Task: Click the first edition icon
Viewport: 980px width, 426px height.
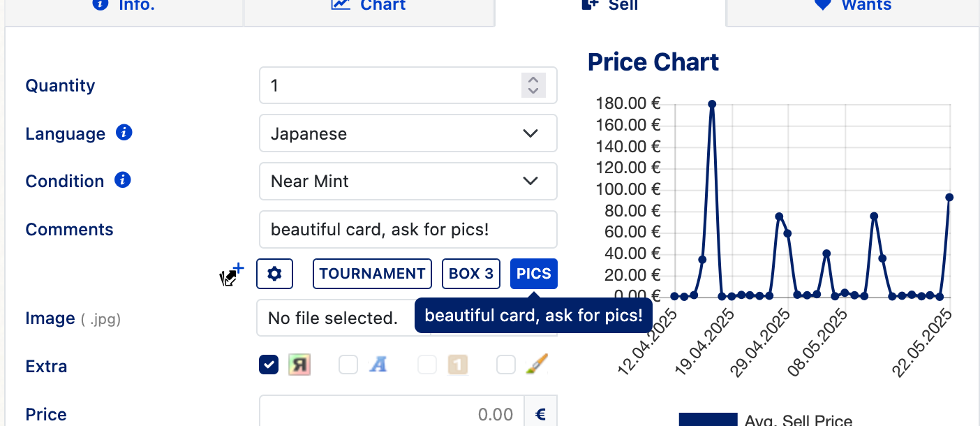Action: pos(457,364)
